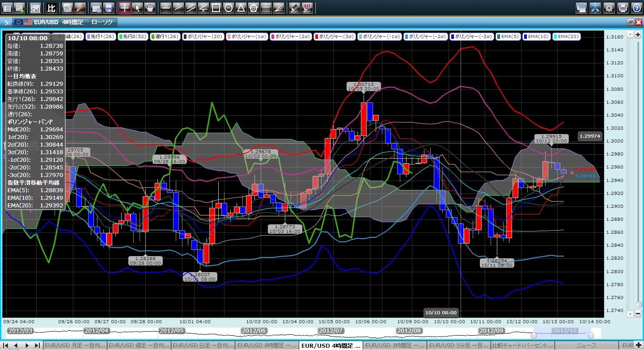Select the horizontal line drawing tool
This screenshot has width=644, height=350.
point(165,8)
